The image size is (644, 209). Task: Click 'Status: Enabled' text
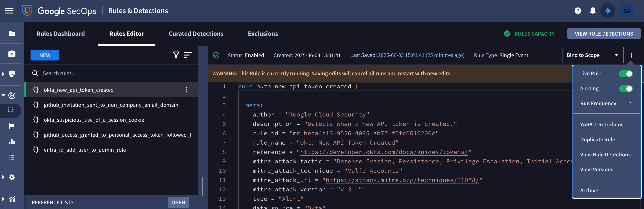(246, 55)
